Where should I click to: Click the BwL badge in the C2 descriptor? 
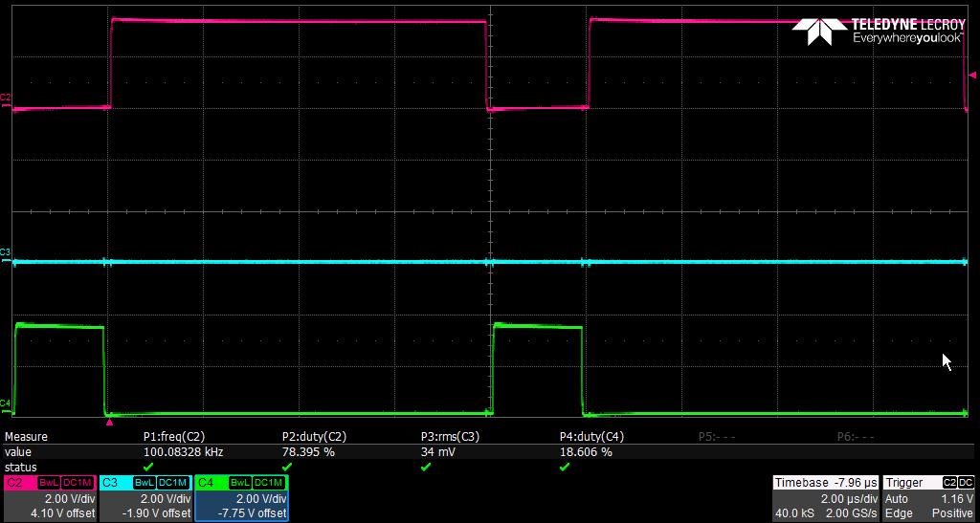tap(48, 483)
